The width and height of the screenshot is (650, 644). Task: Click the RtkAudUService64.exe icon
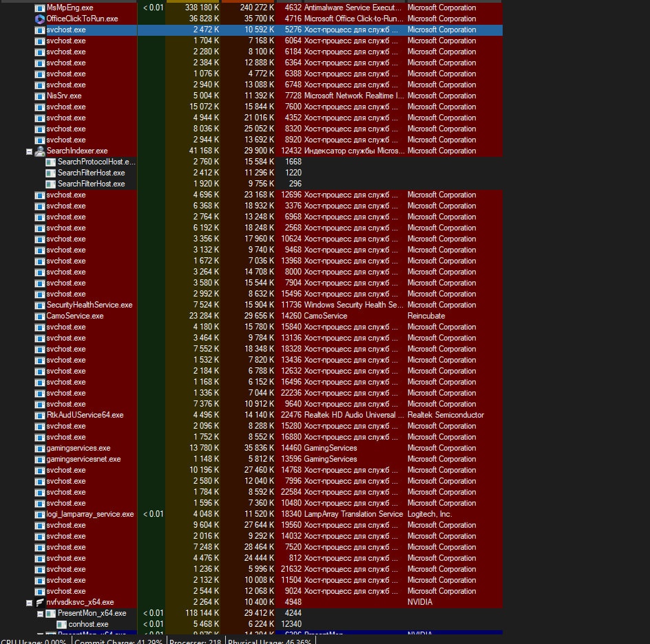[x=40, y=416]
